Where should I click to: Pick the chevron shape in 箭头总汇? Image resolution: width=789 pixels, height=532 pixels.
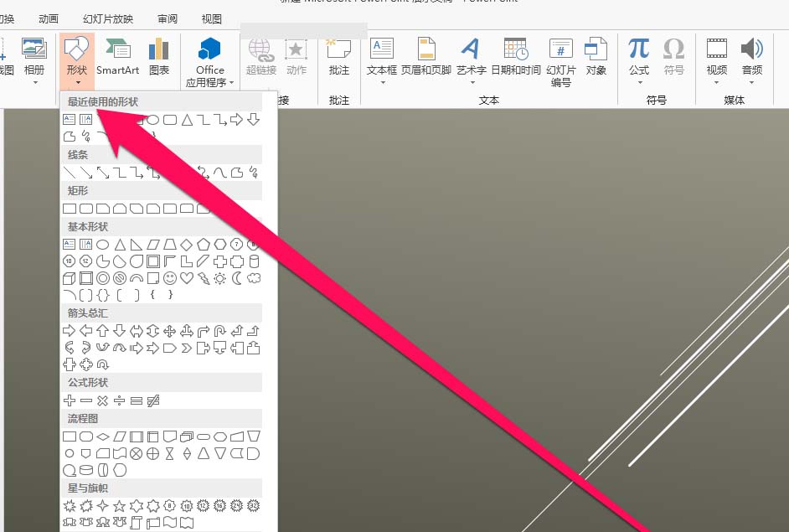[x=187, y=348]
